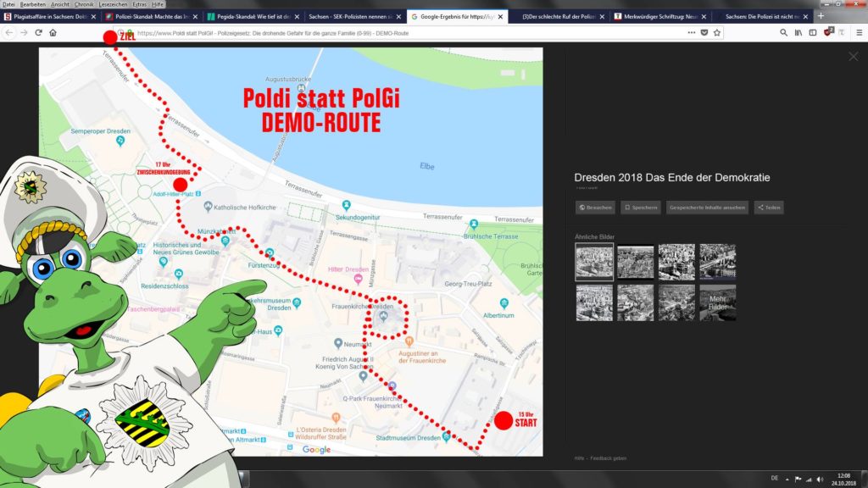The width and height of the screenshot is (868, 488).
Task: Open the Action Center flag icon
Action: point(798,480)
